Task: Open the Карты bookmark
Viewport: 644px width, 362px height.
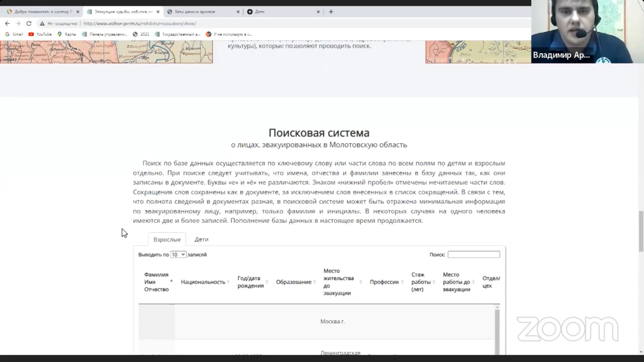Action: click(67, 34)
